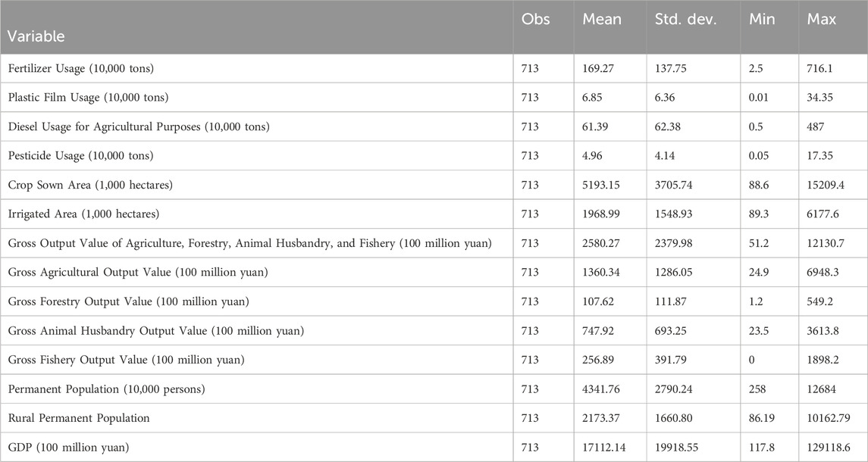The width and height of the screenshot is (868, 462).
Task: Click the Rural Permanent Population label
Action: click(x=79, y=418)
